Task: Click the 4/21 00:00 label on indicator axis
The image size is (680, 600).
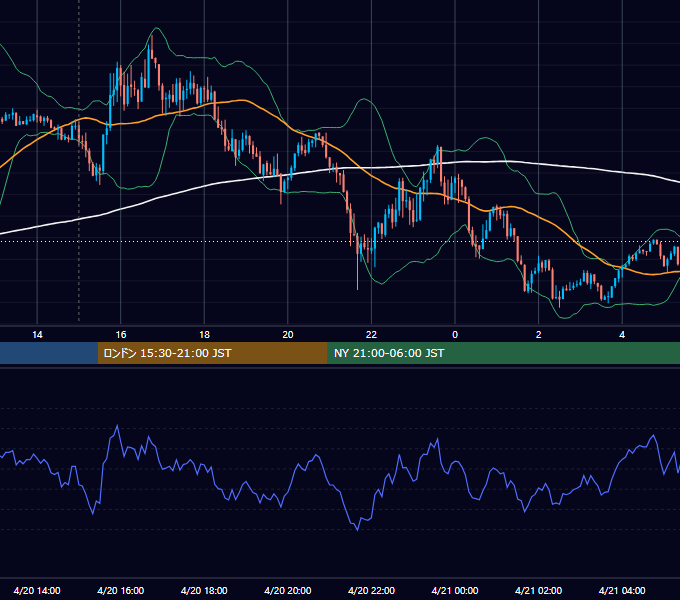Action: (x=455, y=590)
